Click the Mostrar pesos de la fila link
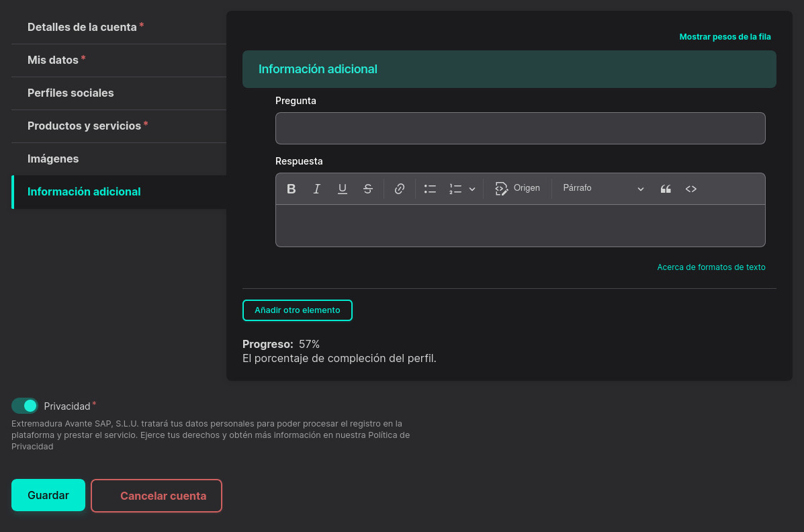 725,37
